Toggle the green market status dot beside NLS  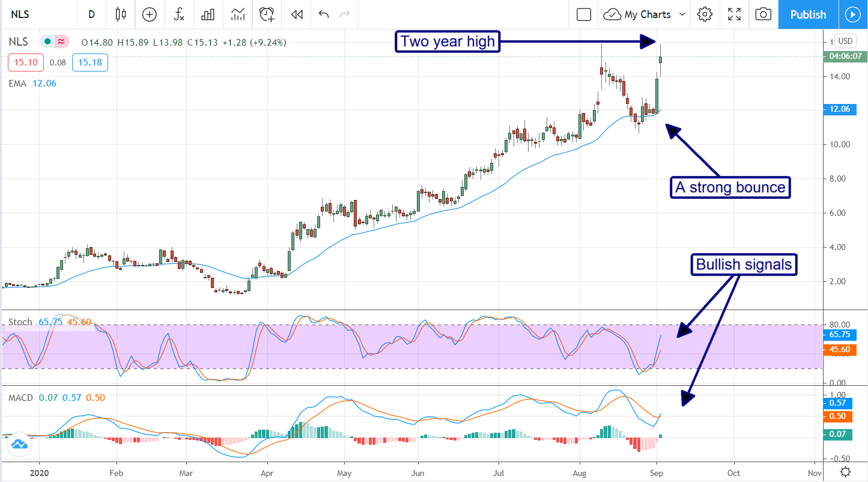click(47, 42)
